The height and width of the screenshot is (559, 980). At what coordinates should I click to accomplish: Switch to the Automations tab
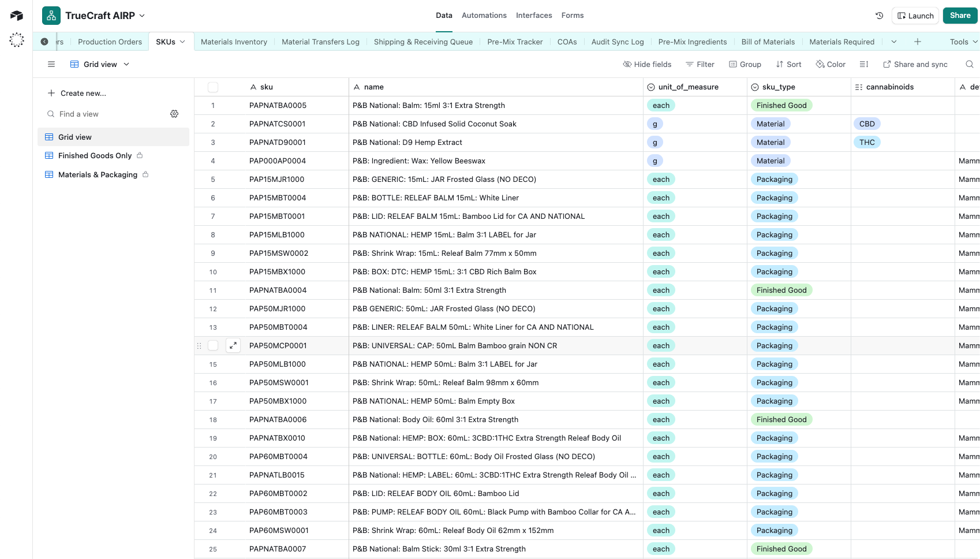click(484, 16)
